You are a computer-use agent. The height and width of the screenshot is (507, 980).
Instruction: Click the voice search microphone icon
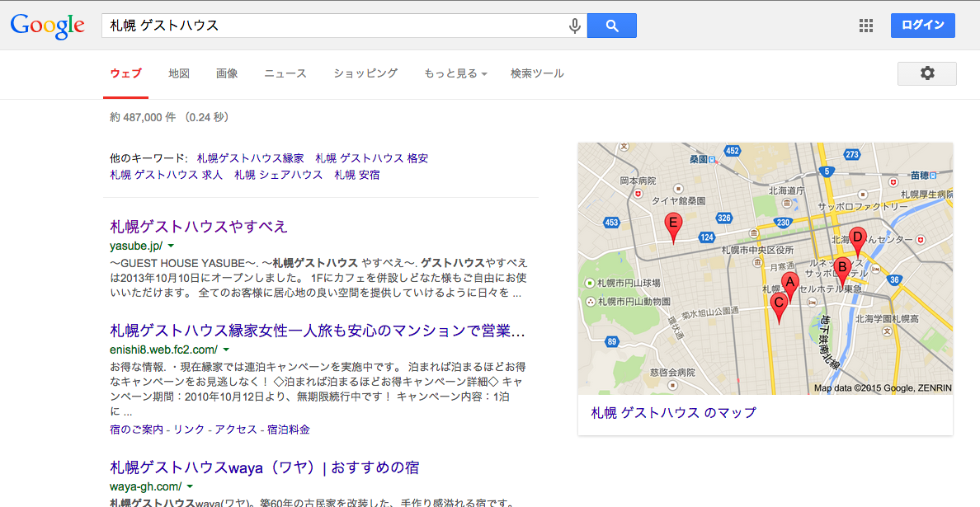point(574,26)
